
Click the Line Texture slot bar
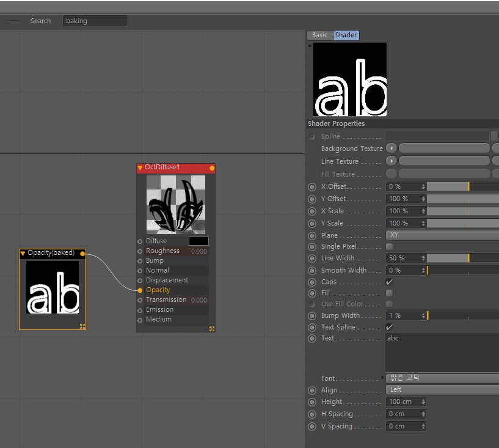click(x=444, y=161)
